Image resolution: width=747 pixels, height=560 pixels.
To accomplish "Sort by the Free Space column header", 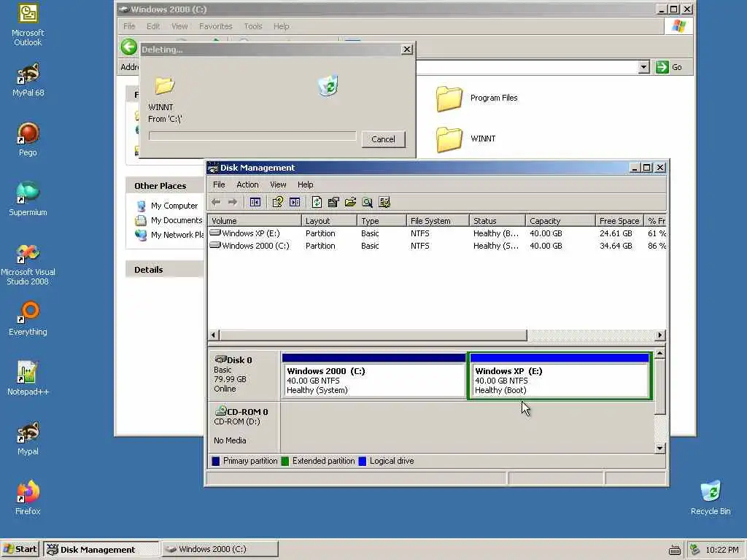I will point(620,221).
